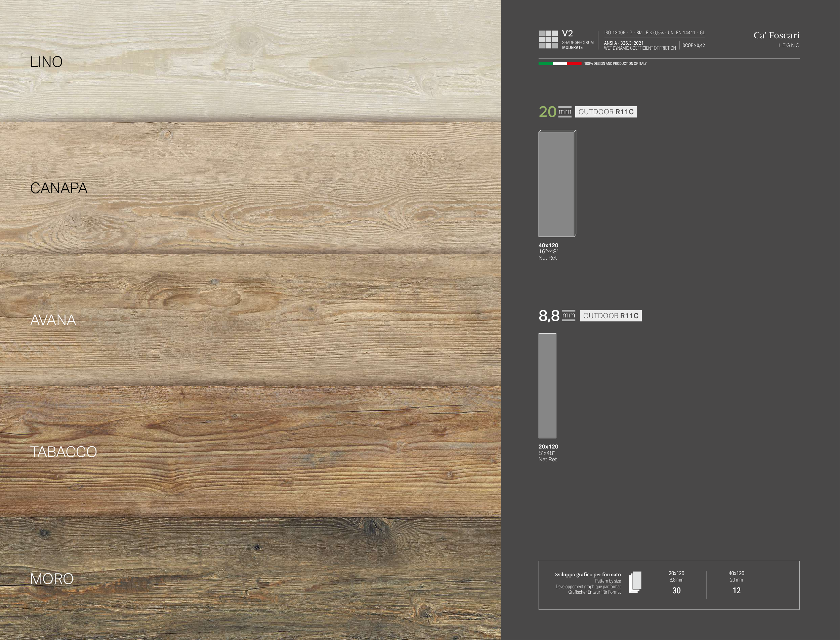This screenshot has height=640, width=840.
Task: Click the V2 shade spectrum grid icon
Action: (x=548, y=40)
